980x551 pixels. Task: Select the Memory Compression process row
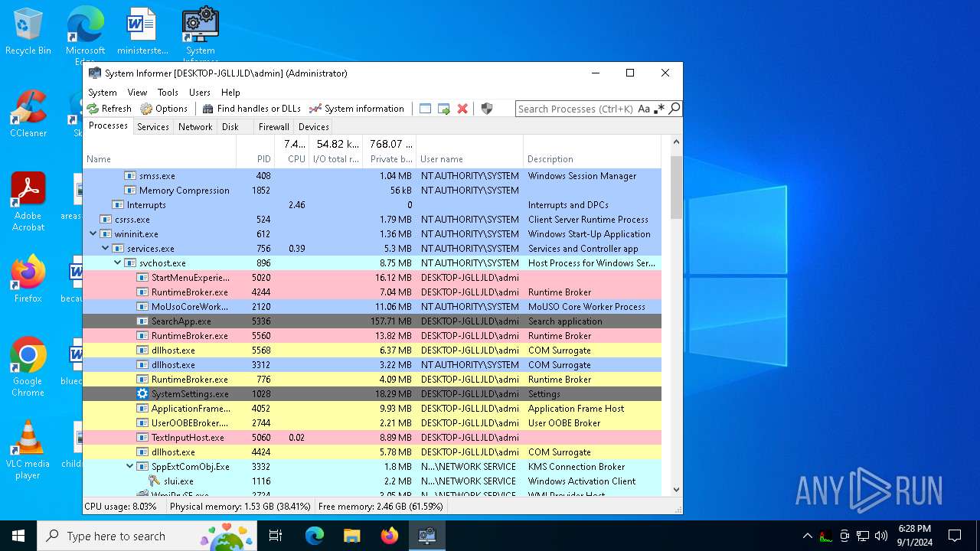(x=372, y=191)
